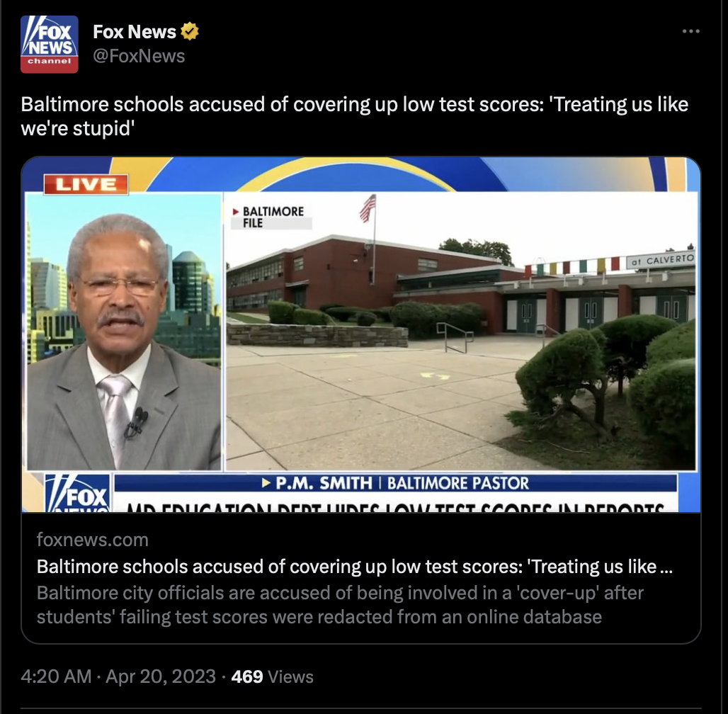728x714 pixels.
Task: Click the LIVE badge on the thumbnail
Action: point(86,184)
